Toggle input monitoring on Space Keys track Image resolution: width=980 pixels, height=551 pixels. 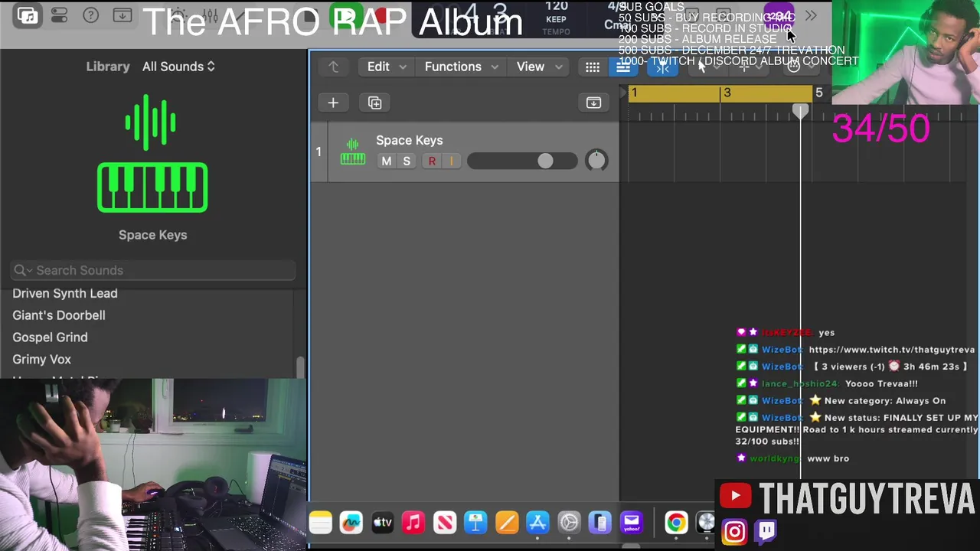(451, 161)
